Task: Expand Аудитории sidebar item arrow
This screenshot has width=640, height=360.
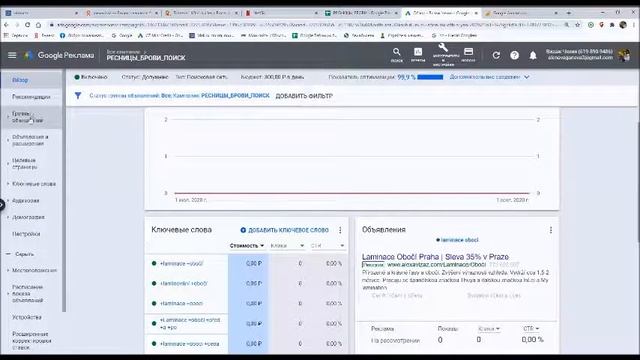Action: point(8,200)
